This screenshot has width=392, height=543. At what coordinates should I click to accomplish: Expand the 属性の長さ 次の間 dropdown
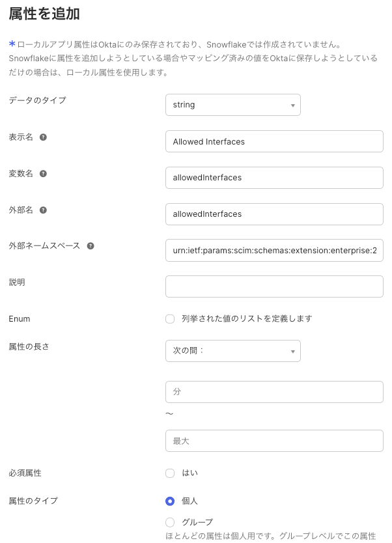233,351
